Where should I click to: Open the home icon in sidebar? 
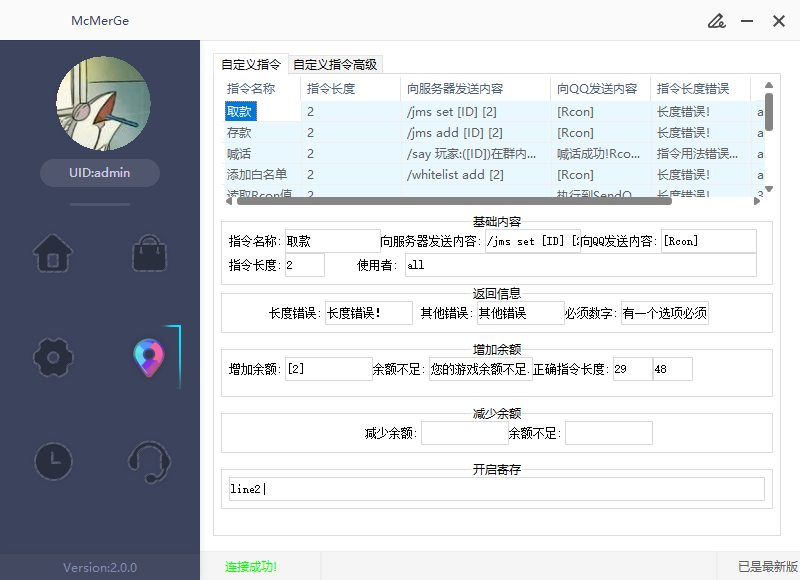point(53,253)
